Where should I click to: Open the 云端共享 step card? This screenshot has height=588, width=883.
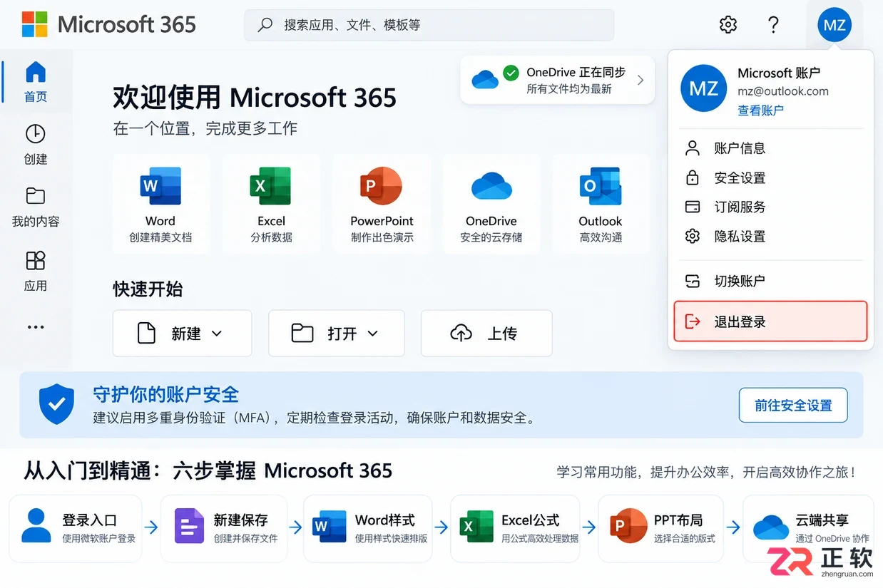[x=808, y=528]
